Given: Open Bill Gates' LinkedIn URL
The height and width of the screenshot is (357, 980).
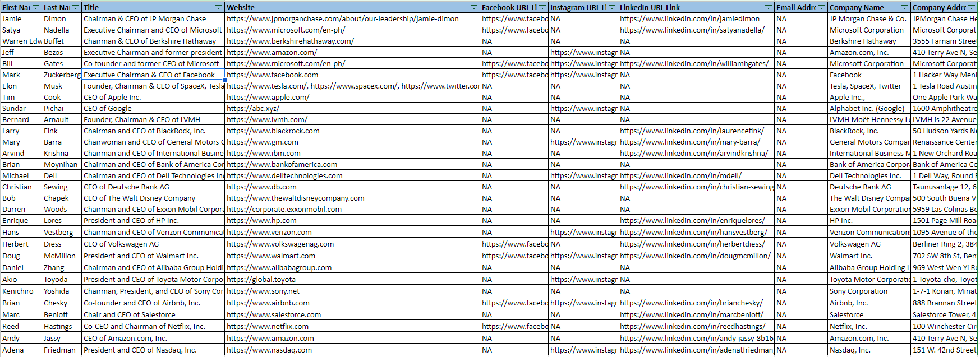Looking at the screenshot, I should pos(694,63).
